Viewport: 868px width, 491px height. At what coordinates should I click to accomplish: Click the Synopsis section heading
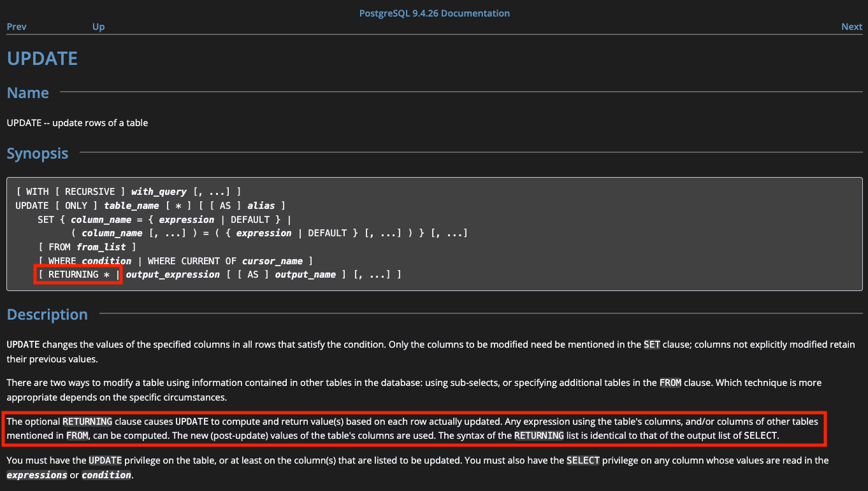click(38, 154)
